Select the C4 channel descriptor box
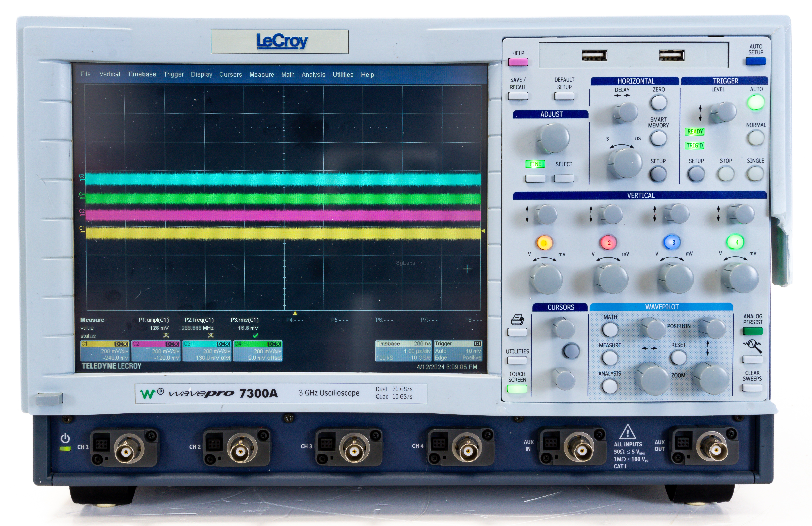This screenshot has height=526, width=812. (x=258, y=351)
